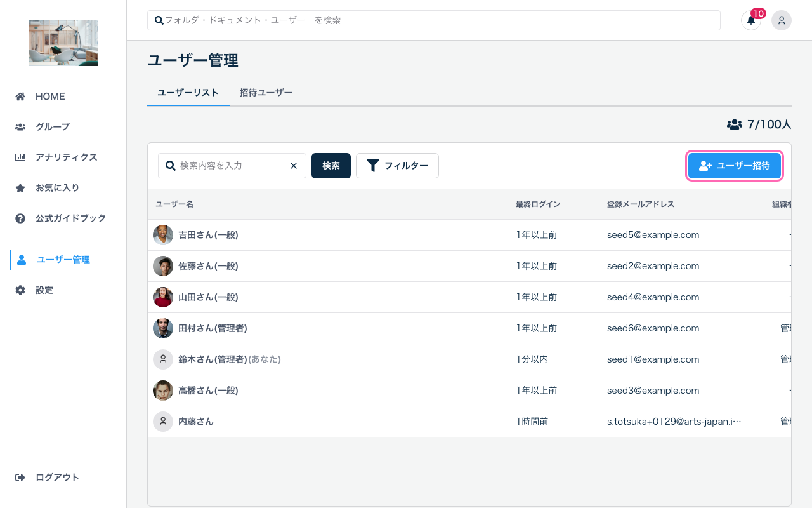Open the account avatar menu at top right
The height and width of the screenshot is (508, 812).
[782, 20]
